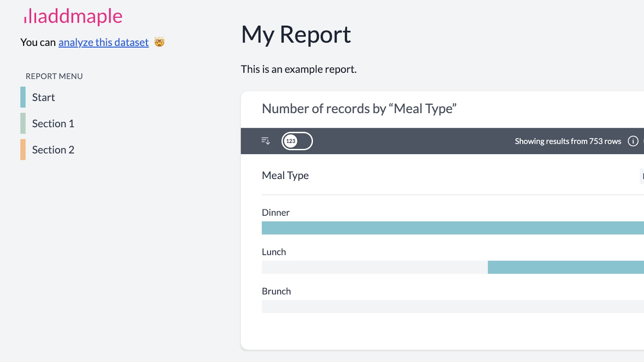The height and width of the screenshot is (362, 644).
Task: Click the 'Number of records by Meal Type' title
Action: coord(359,109)
